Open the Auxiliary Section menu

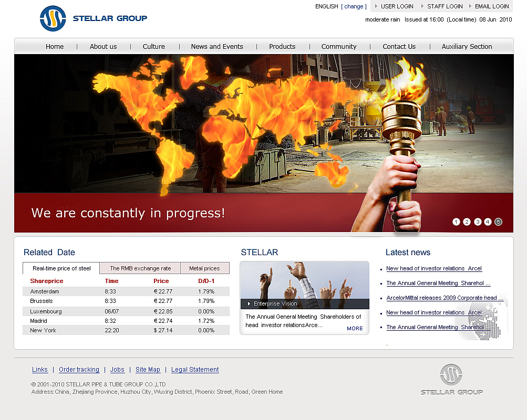click(467, 46)
